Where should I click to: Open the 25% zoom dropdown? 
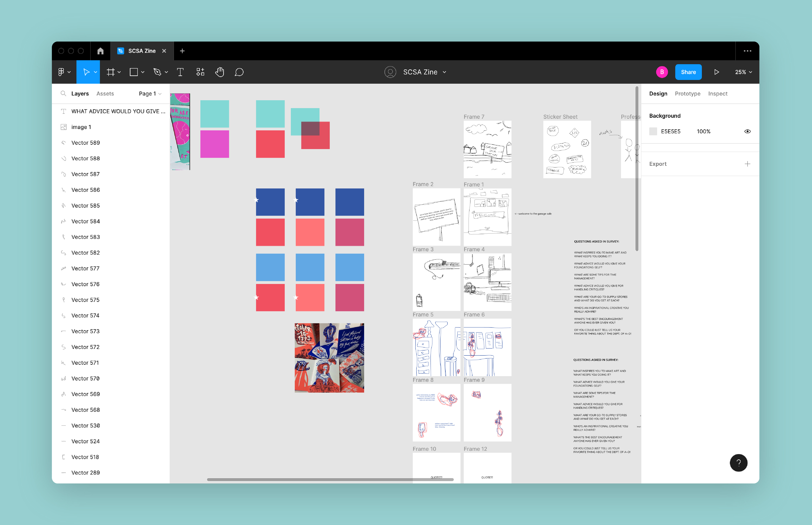coord(743,72)
